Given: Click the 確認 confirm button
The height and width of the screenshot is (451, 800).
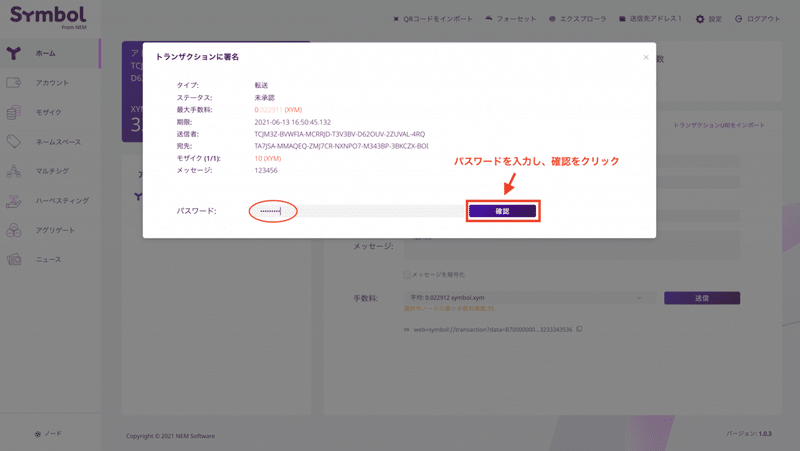Looking at the screenshot, I should (503, 211).
